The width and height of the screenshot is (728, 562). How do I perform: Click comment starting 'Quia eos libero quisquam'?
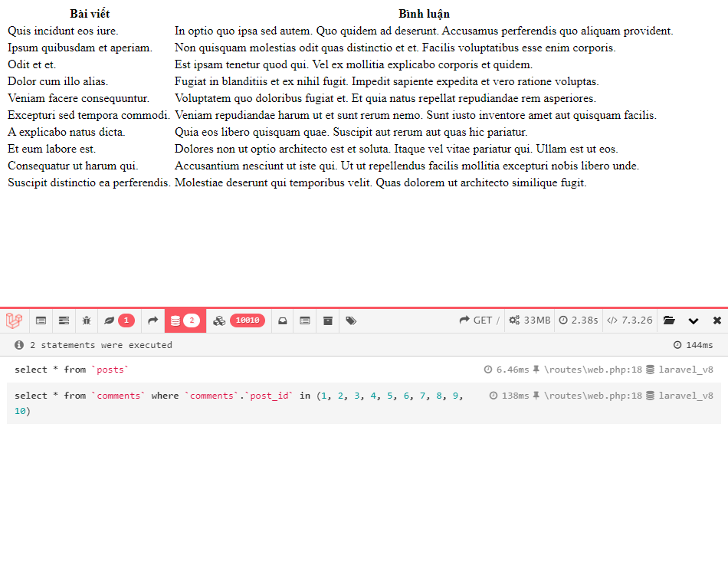click(351, 132)
